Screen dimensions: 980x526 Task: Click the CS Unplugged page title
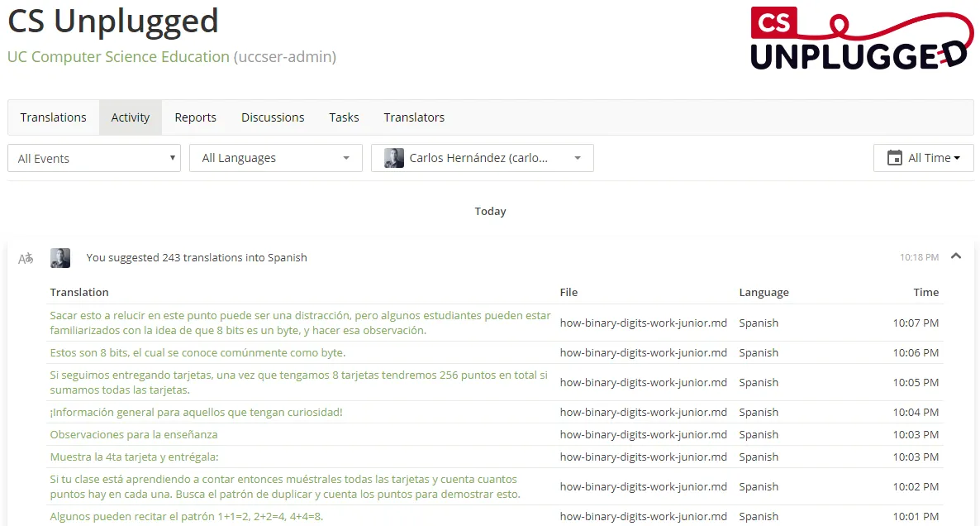113,22
